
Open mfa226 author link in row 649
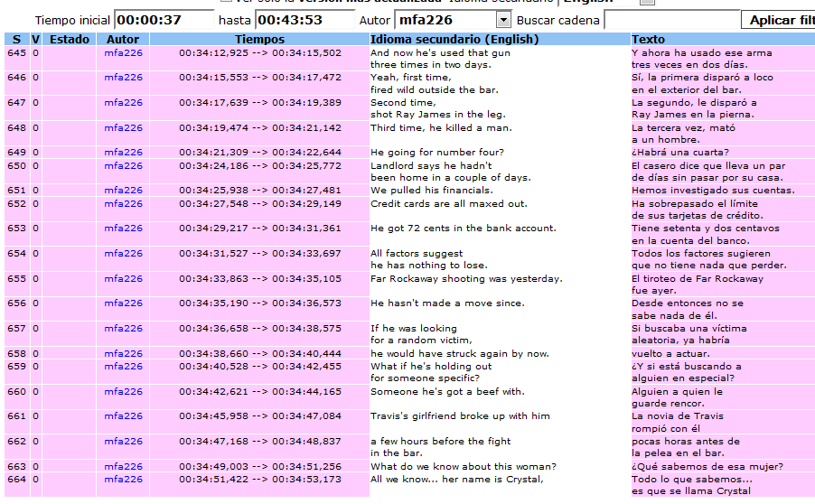pos(123,153)
